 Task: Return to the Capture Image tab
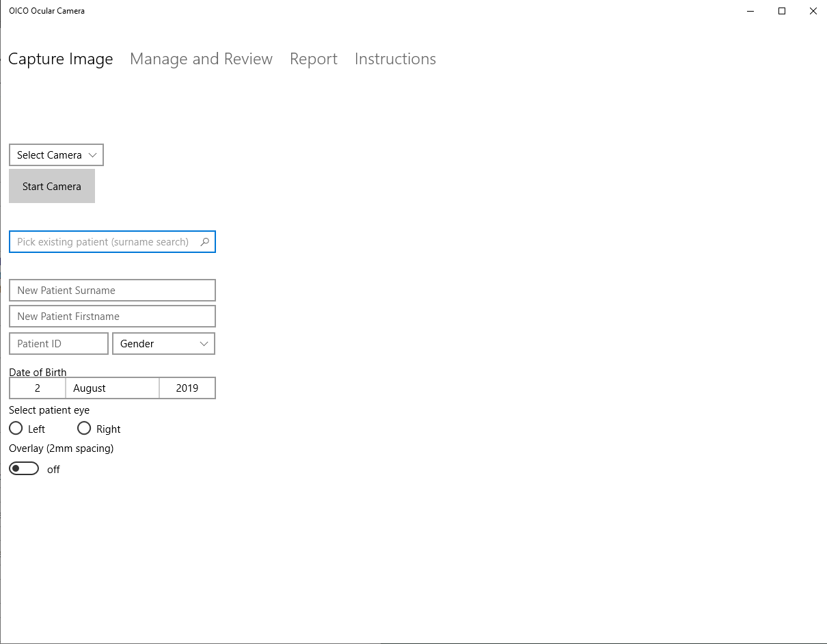click(60, 59)
